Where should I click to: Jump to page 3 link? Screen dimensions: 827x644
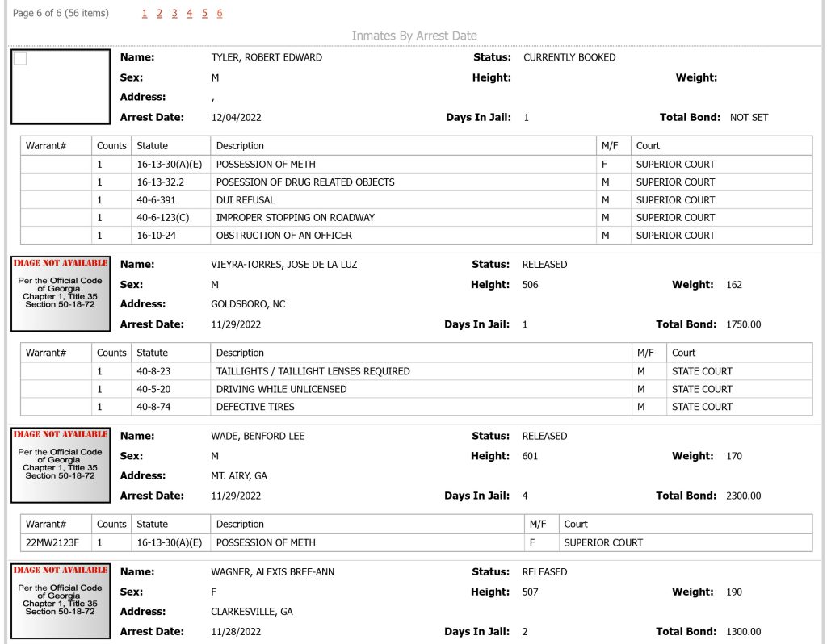click(174, 13)
